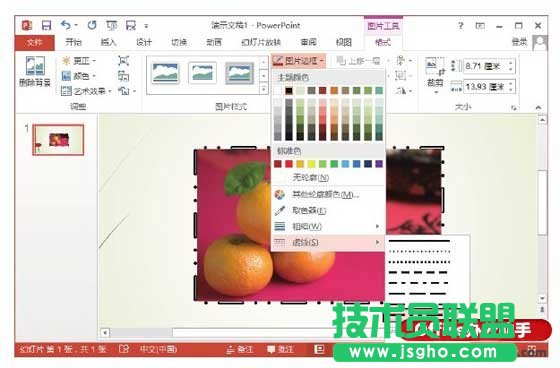Switch to the View (视图) tab
Viewport: 560px width, 368px height.
(x=344, y=42)
